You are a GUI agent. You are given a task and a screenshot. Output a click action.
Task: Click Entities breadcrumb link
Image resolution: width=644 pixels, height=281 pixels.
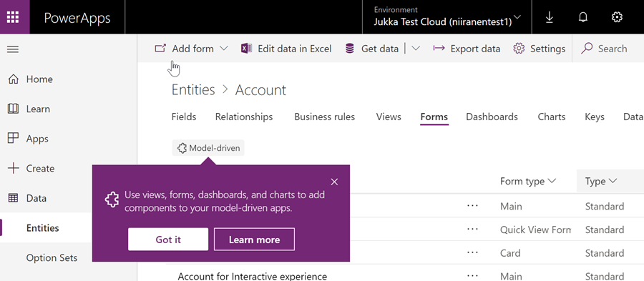pos(193,90)
